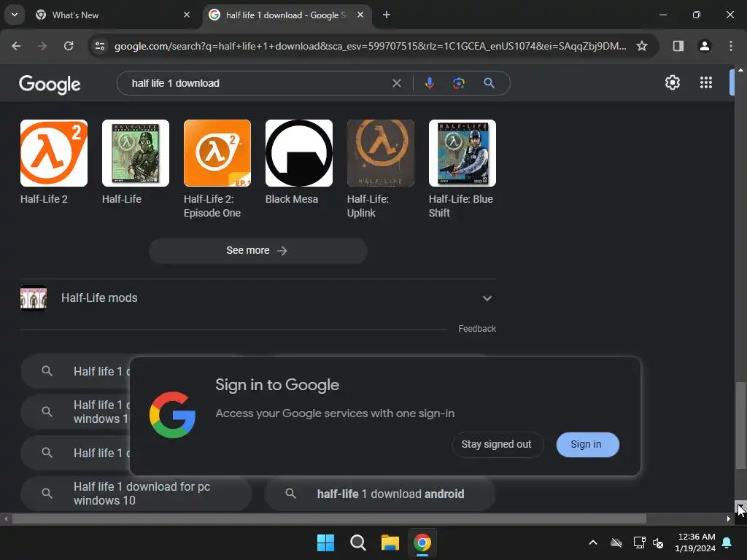This screenshot has width=747, height=560.
Task: Click the scroll right arrow
Action: (729, 518)
